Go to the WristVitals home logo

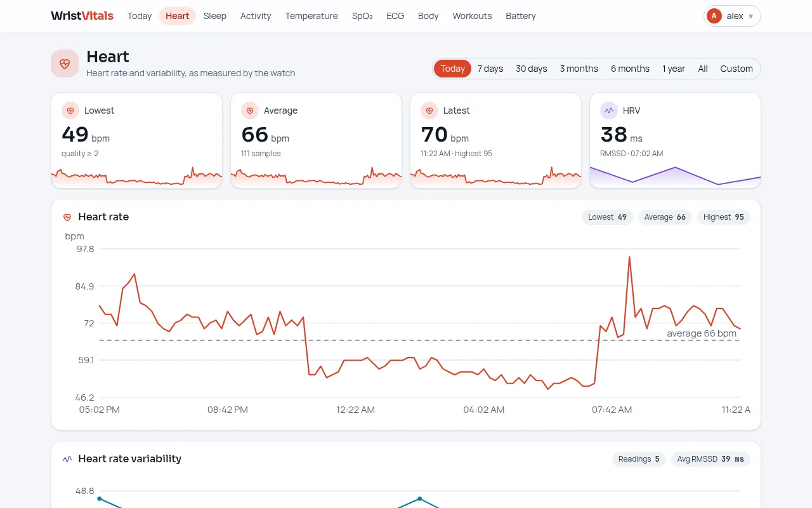pyautogui.click(x=82, y=16)
